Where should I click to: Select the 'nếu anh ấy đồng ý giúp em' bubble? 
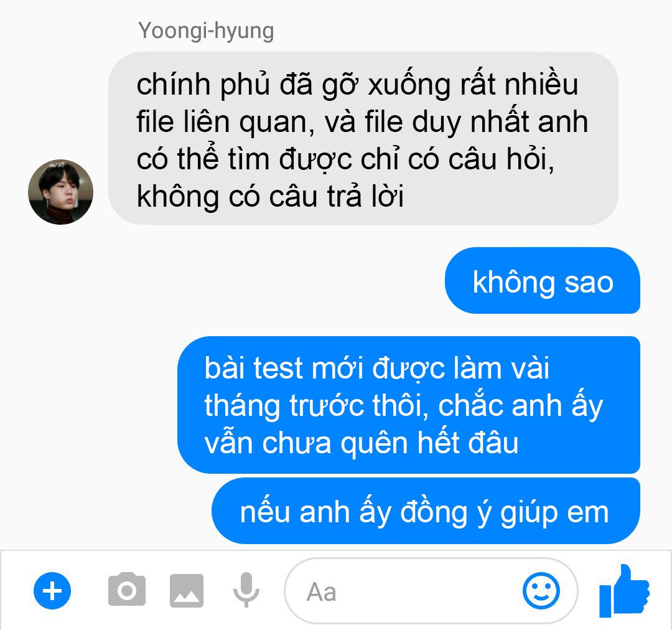(426, 510)
